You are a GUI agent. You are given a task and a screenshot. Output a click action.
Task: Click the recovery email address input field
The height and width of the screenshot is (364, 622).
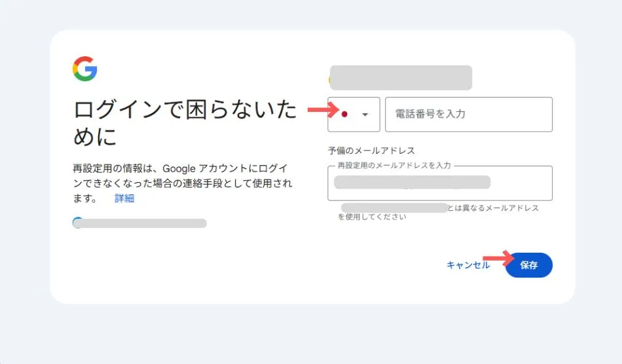[440, 183]
